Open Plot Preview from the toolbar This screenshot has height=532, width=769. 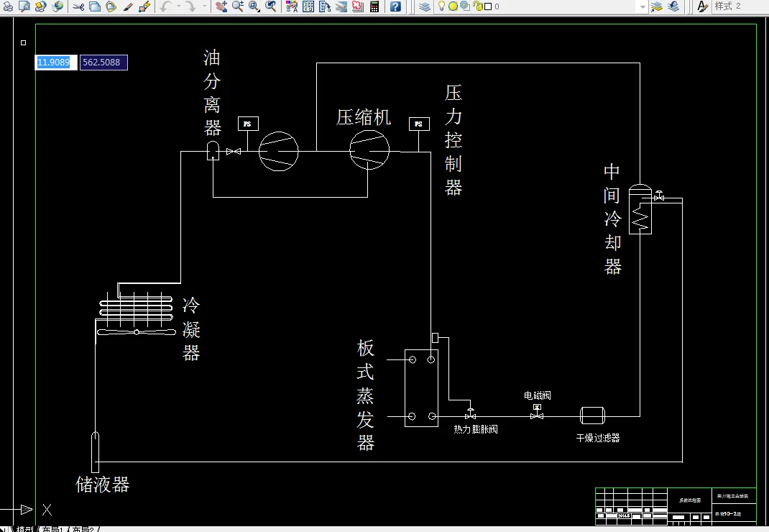click(24, 6)
